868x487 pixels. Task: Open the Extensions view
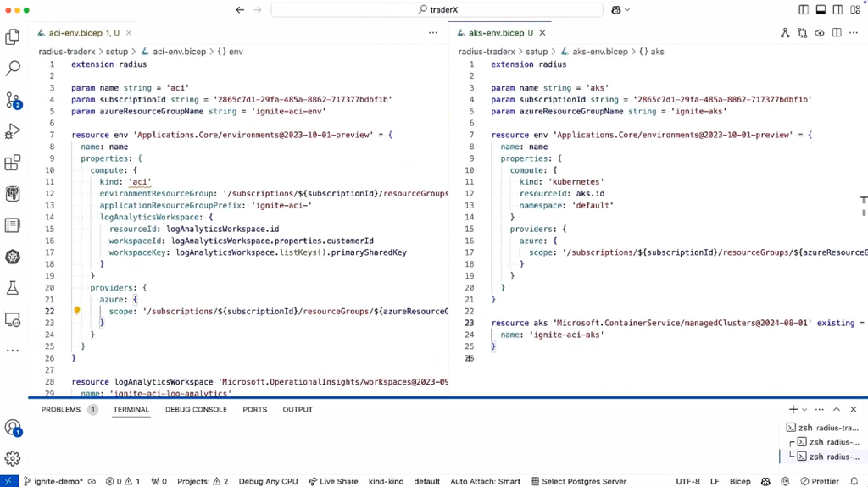click(x=13, y=163)
